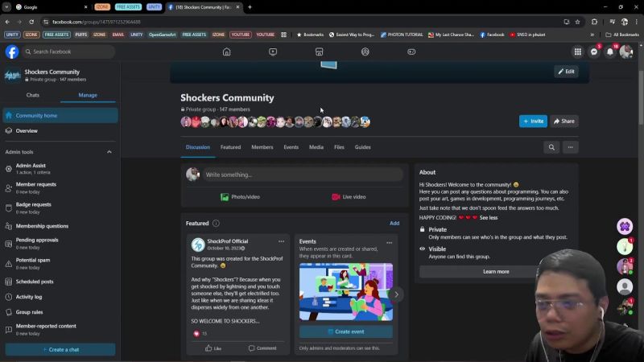The width and height of the screenshot is (644, 362).
Task: Expand the bookmarks overflow chevron
Action: (592, 35)
